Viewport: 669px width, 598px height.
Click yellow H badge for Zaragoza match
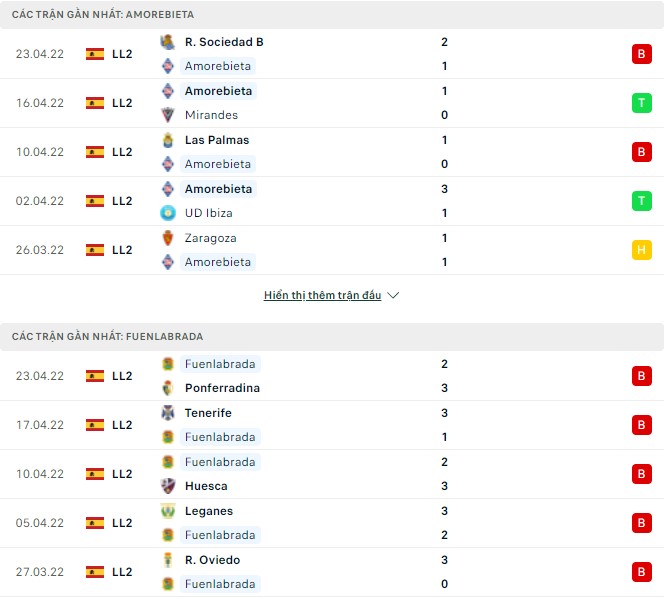click(641, 250)
